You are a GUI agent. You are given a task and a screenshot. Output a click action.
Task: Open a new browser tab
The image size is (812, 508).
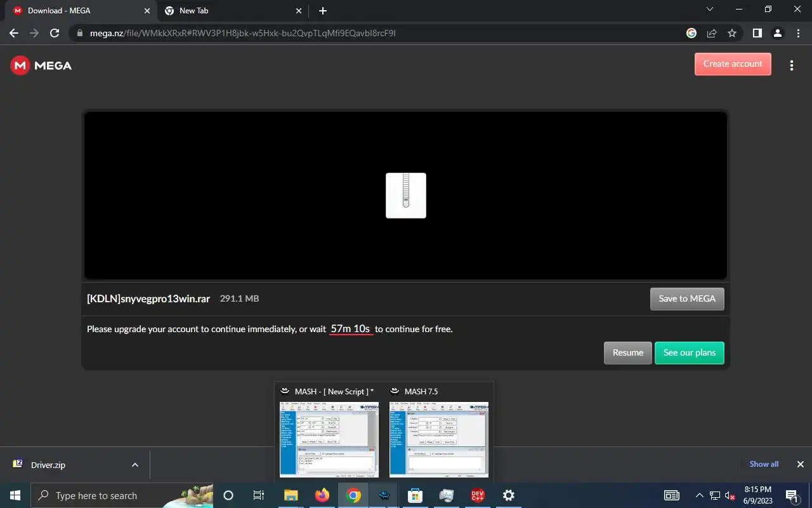pos(323,11)
